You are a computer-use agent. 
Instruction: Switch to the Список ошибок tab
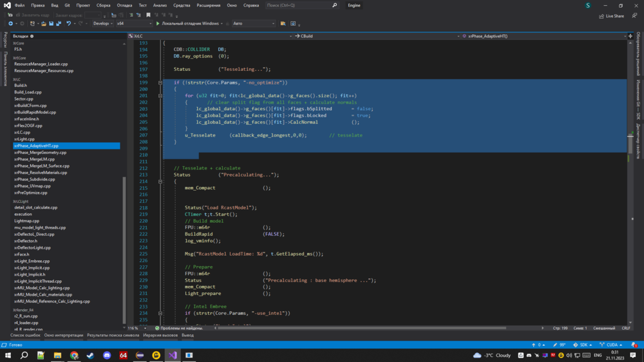24,335
